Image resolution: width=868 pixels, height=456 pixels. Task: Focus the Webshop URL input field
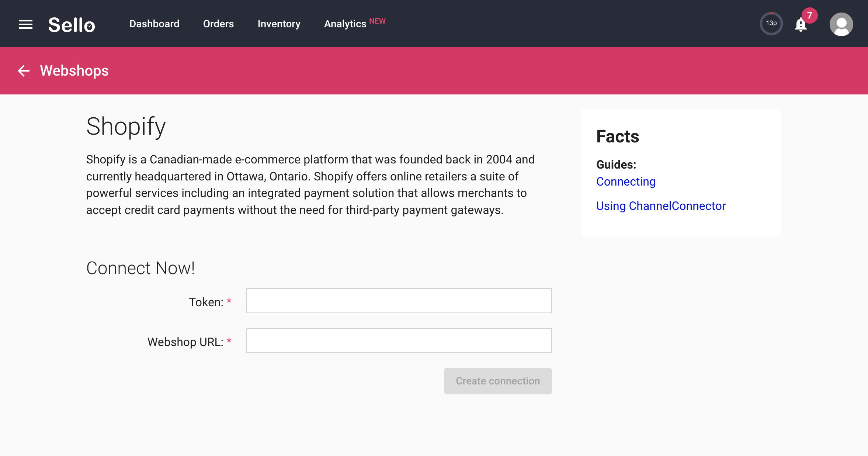(x=399, y=341)
